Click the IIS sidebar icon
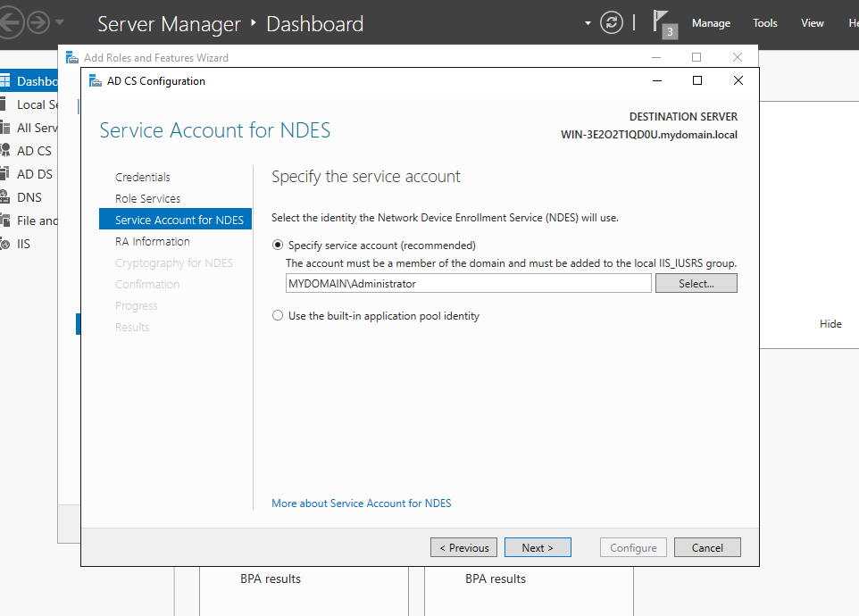The image size is (859, 616). tap(5, 244)
